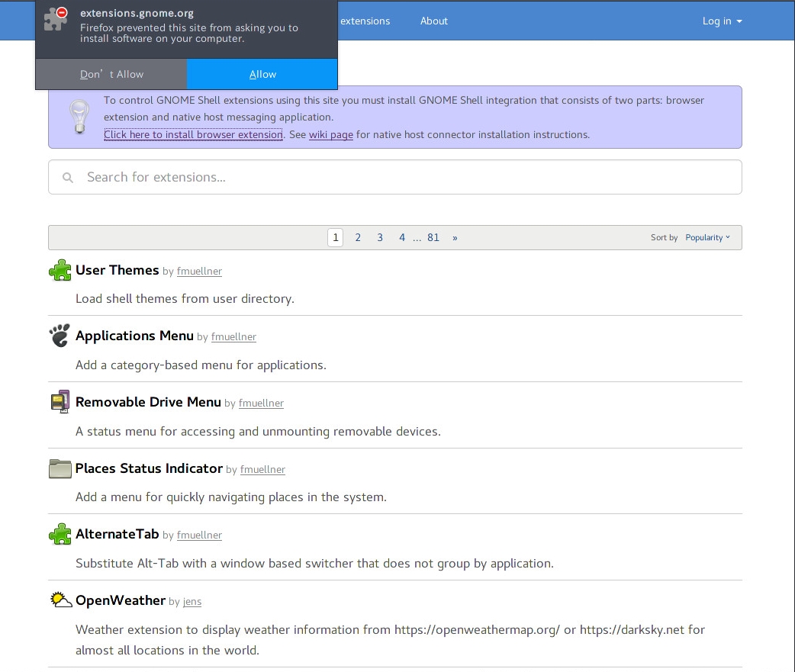Choose Don't Allow in the Firefox prompt

point(111,74)
